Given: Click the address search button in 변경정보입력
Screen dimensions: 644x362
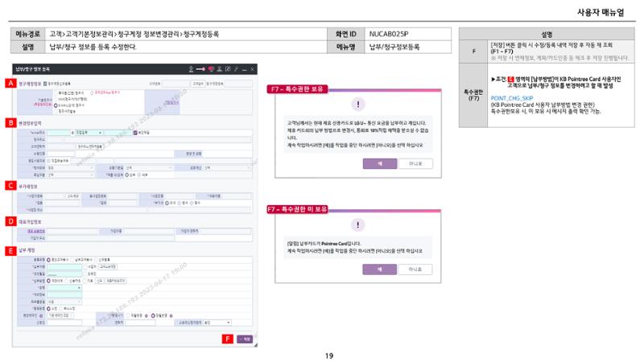Looking at the screenshot, I should tap(89, 146).
